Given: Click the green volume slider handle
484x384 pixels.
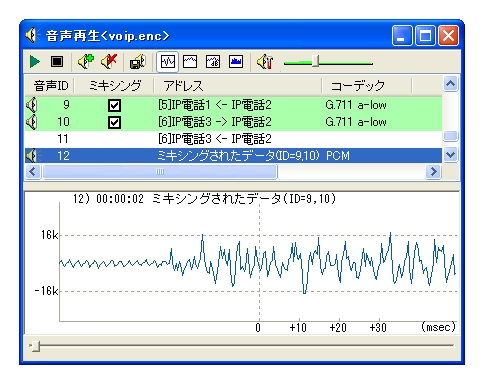Looking at the screenshot, I should [x=315, y=61].
